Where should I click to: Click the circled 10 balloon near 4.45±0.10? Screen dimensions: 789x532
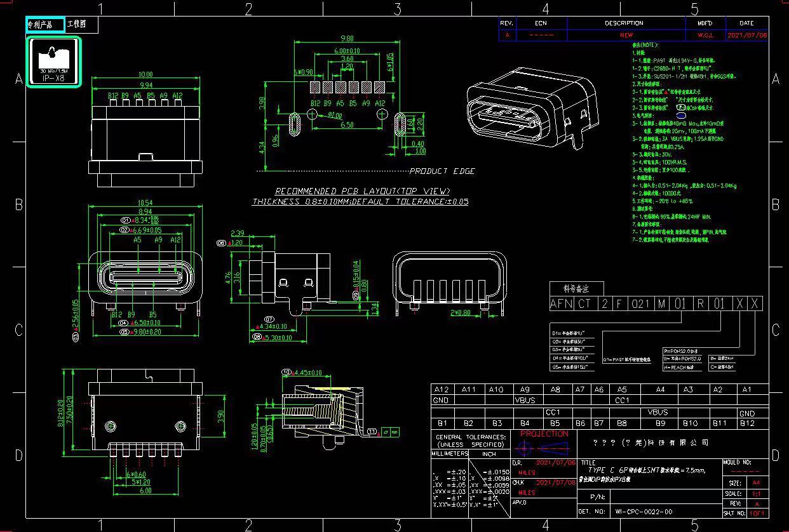(286, 372)
